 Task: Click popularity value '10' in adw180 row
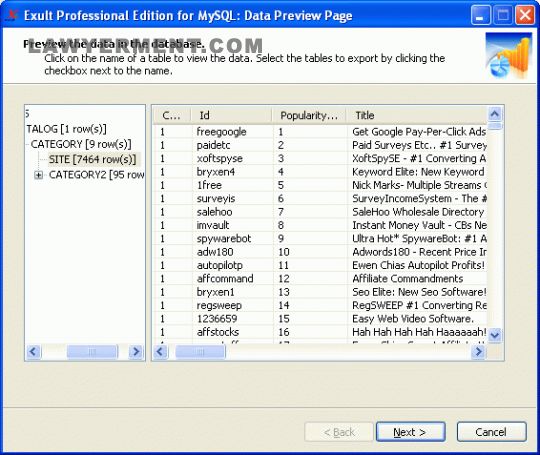(x=284, y=252)
